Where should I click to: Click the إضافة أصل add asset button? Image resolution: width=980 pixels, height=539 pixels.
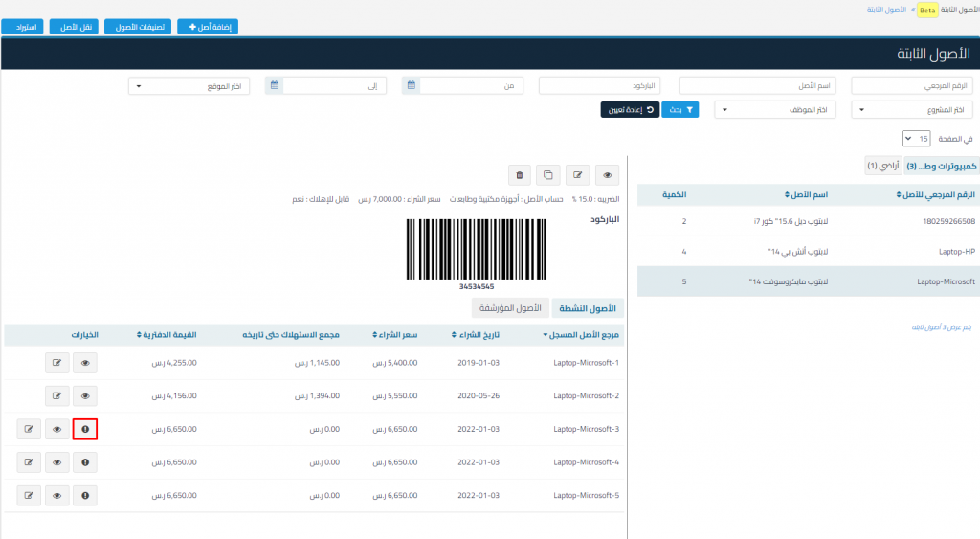pos(207,27)
